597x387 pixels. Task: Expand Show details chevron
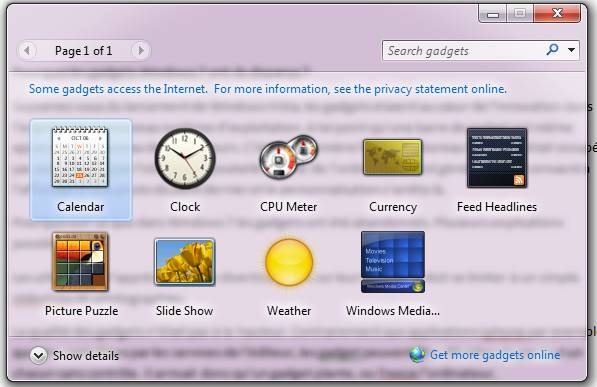pyautogui.click(x=38, y=355)
